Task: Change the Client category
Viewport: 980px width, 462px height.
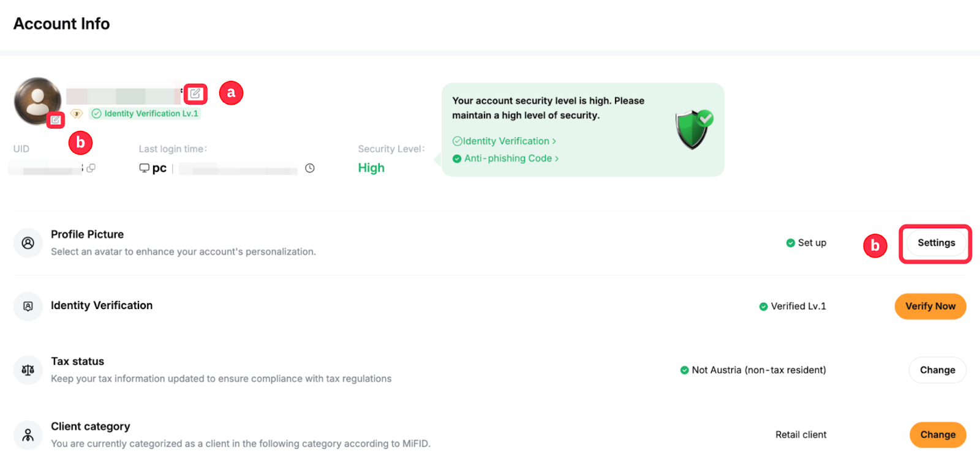Action: pyautogui.click(x=937, y=435)
